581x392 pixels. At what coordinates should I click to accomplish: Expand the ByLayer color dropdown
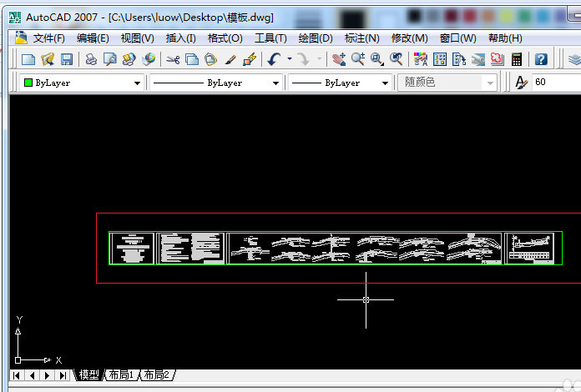point(137,83)
